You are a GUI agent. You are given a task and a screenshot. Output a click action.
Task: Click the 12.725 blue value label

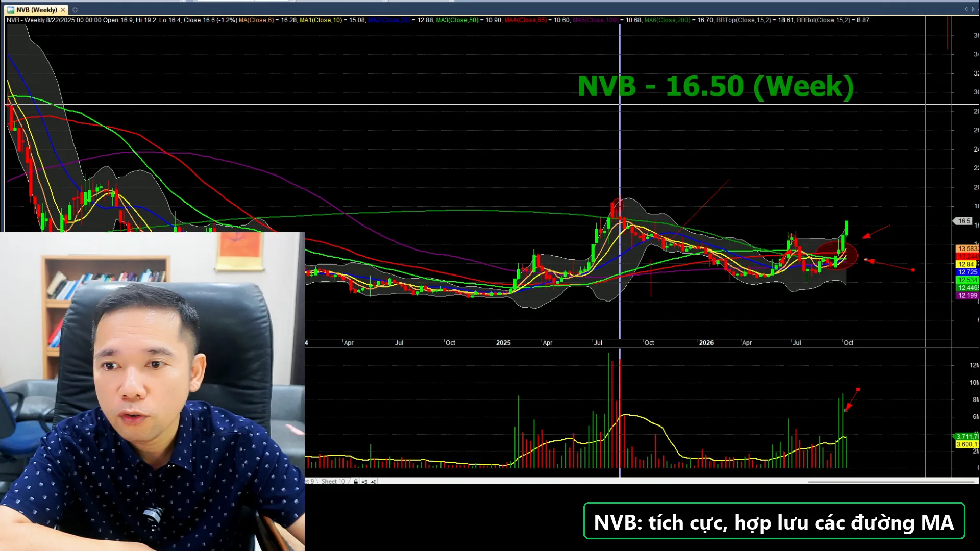point(967,272)
